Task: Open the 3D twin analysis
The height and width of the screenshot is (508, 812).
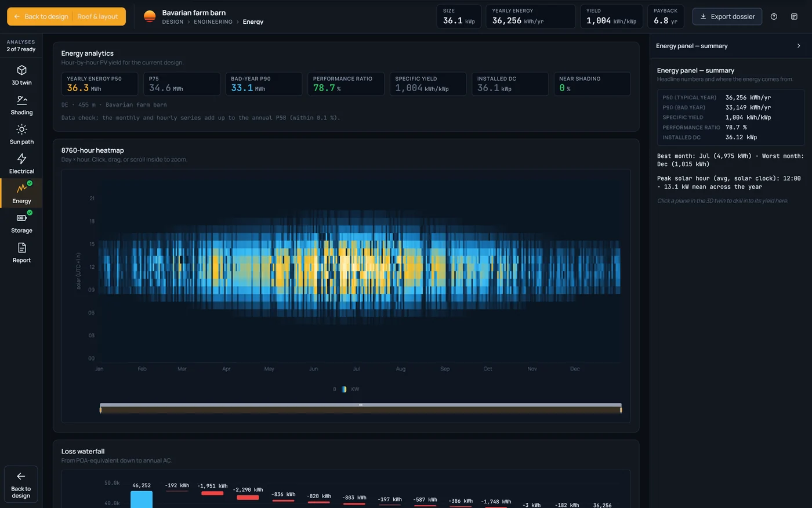Action: [x=21, y=75]
